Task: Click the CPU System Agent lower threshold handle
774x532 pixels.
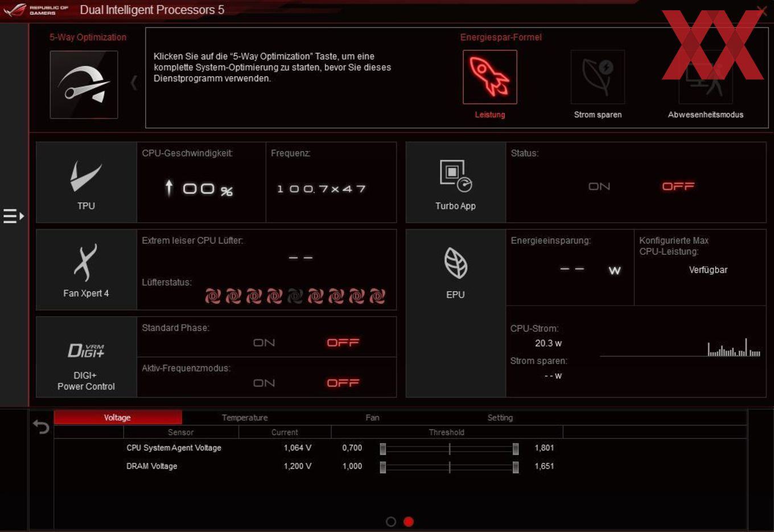Action: tap(383, 449)
